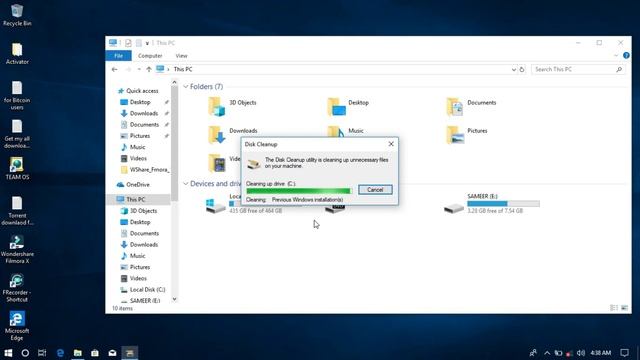Screen dimensions: 640x360
Task: Open File Explorer from the taskbar
Action: (78, 353)
